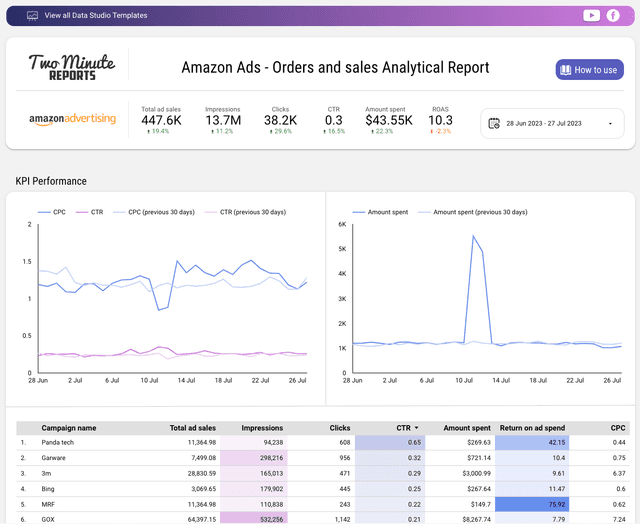Click the Amount spent legend color line
The image size is (640, 524).
359,212
